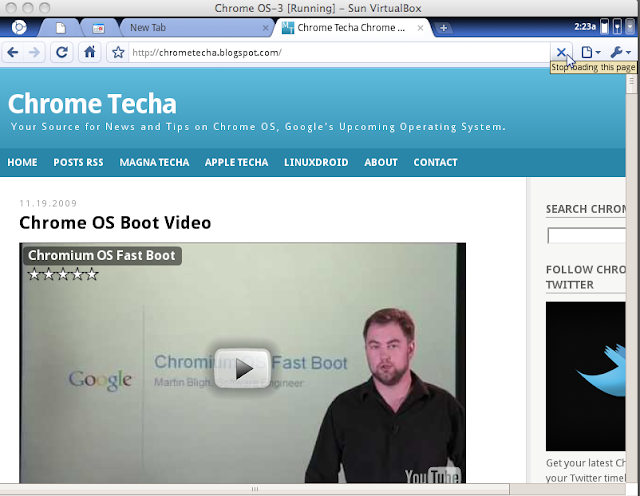Click the horizontal scrollbar at bottom
The image size is (640, 496).
[x=255, y=489]
